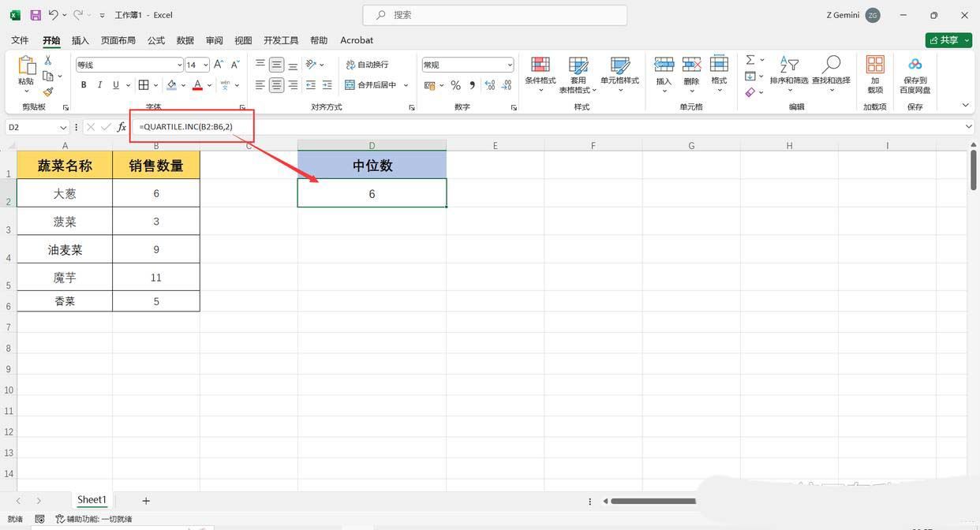Image resolution: width=980 pixels, height=530 pixels.
Task: Click the phonetic guide (wén) icon
Action: pos(225,85)
